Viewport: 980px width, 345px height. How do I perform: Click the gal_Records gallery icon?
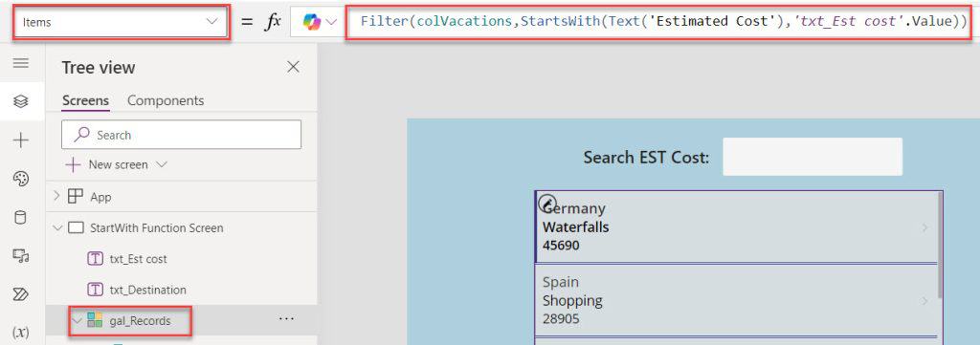(x=95, y=321)
